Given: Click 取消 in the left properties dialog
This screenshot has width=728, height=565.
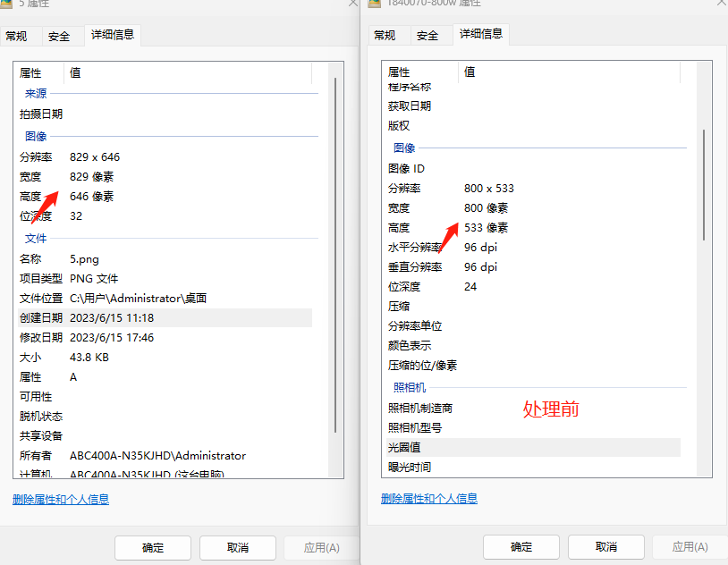Looking at the screenshot, I should pyautogui.click(x=237, y=546).
